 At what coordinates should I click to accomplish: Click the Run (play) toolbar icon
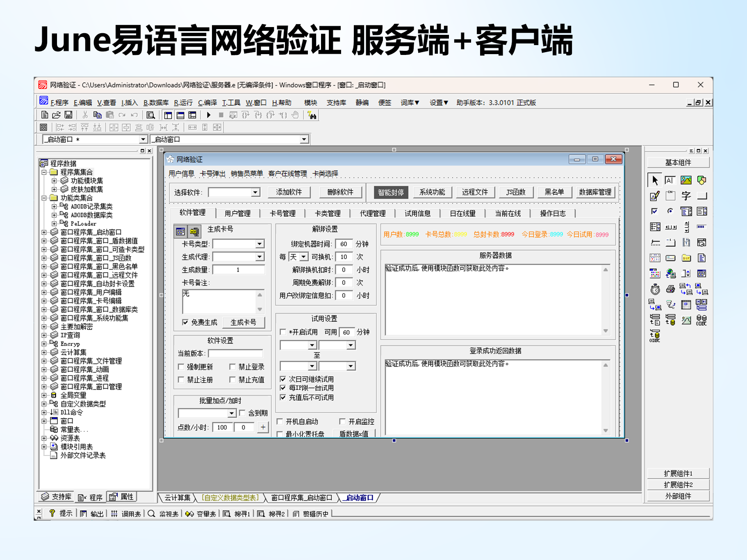click(209, 115)
